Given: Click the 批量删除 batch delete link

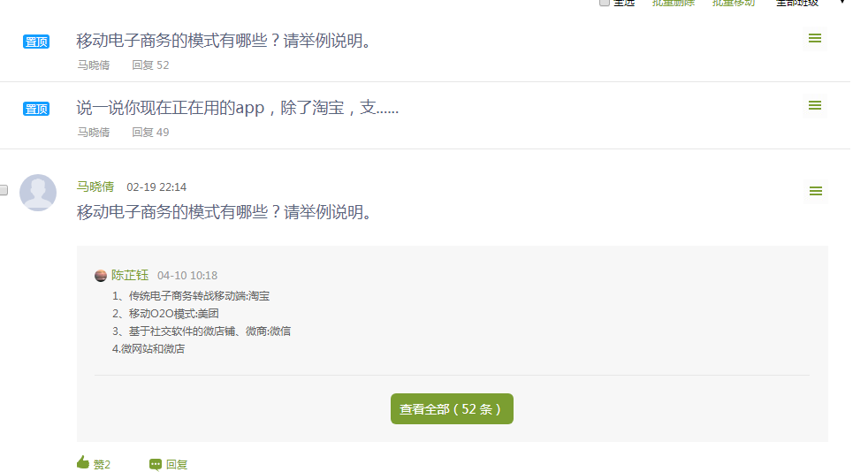Looking at the screenshot, I should point(674,3).
